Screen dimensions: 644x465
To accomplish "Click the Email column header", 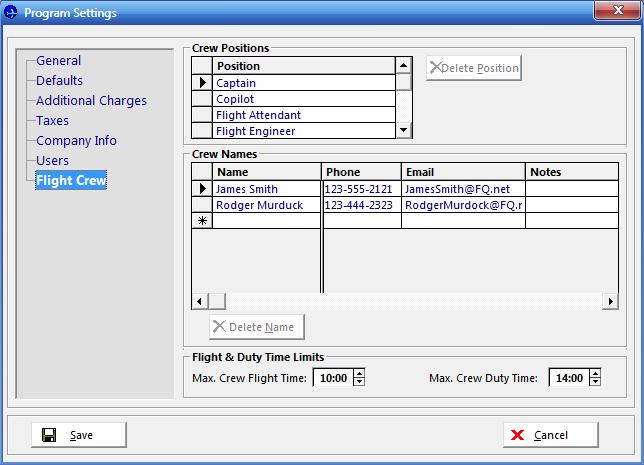I will click(463, 172).
